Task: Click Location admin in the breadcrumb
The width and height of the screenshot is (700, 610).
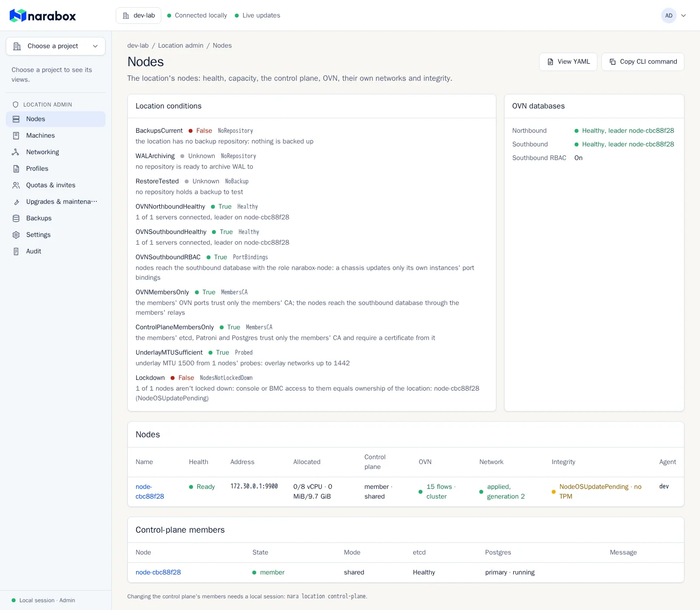Action: [181, 46]
